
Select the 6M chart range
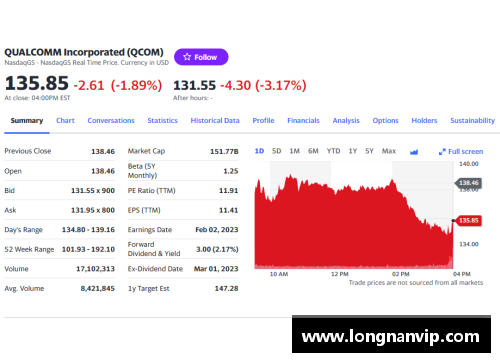[x=313, y=151]
